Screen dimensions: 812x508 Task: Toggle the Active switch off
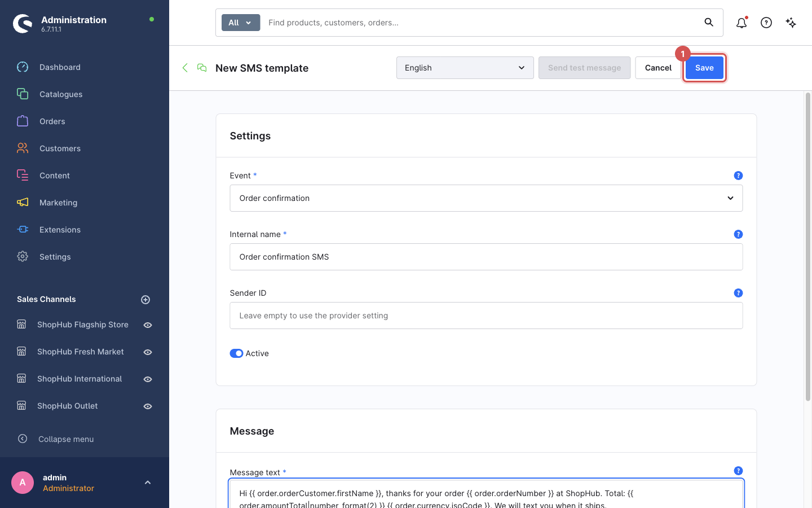click(x=236, y=353)
